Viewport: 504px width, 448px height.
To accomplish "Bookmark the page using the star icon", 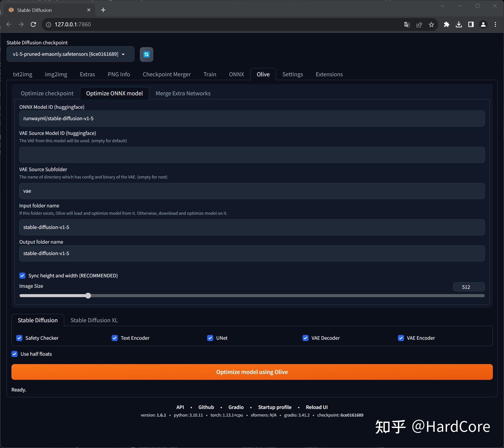I will (x=431, y=24).
